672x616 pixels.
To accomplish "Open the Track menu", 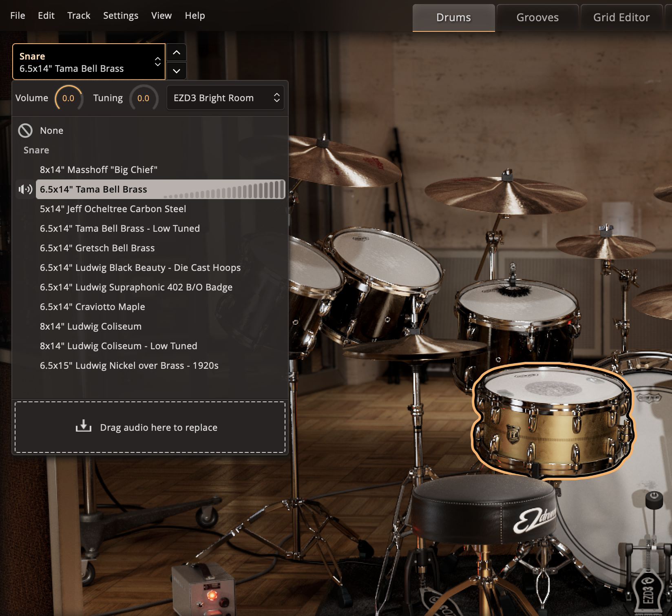I will 79,16.
